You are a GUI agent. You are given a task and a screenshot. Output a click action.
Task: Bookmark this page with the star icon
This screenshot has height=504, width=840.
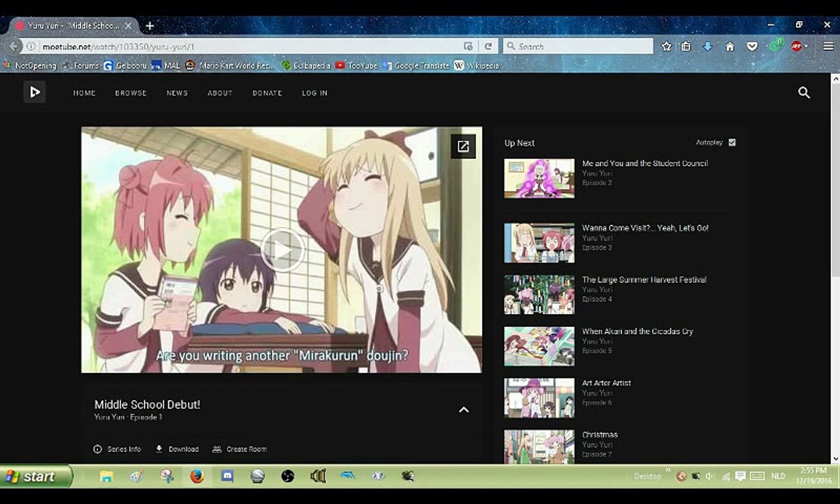coord(666,46)
